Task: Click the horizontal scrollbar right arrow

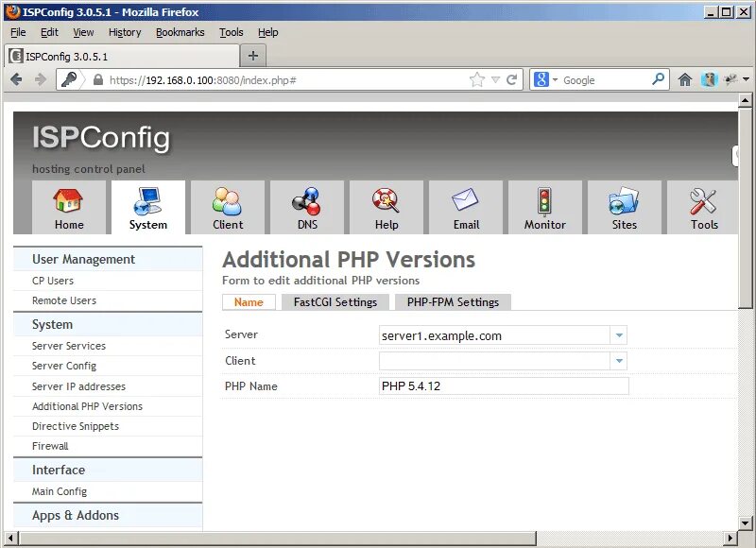Action: point(730,538)
